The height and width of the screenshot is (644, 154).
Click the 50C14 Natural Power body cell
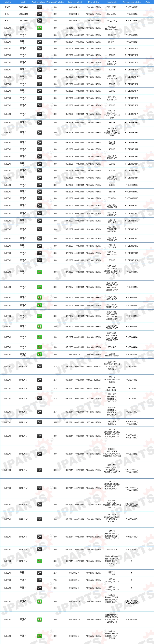point(112,354)
